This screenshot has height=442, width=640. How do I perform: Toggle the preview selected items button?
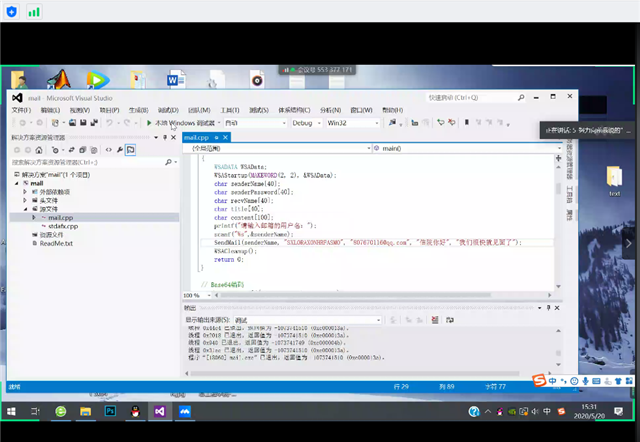click(x=130, y=149)
